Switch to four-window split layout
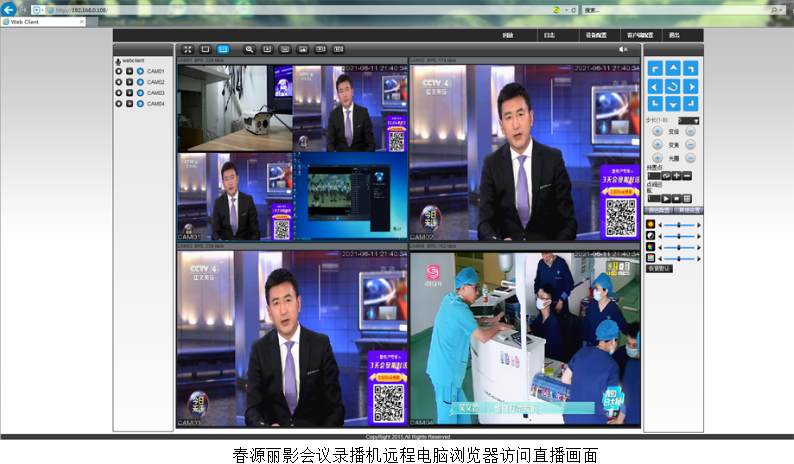 tap(223, 48)
